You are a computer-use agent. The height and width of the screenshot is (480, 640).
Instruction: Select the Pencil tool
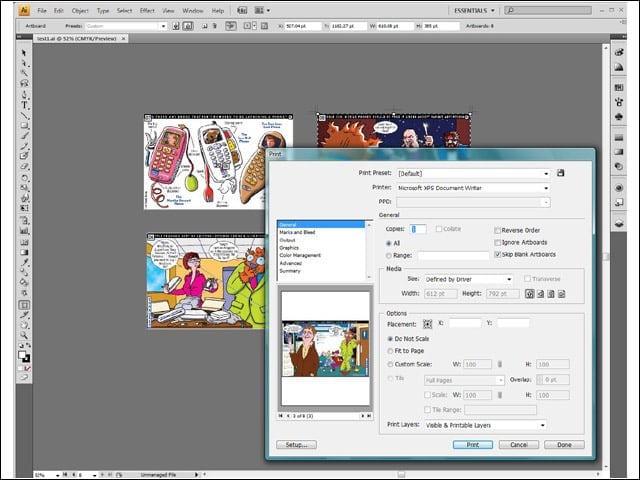(x=24, y=146)
